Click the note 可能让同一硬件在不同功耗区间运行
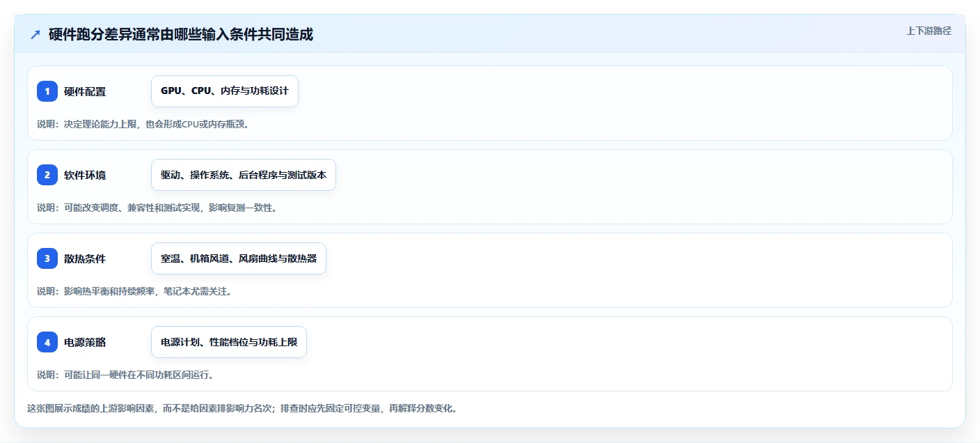980x443 pixels. pyautogui.click(x=139, y=375)
